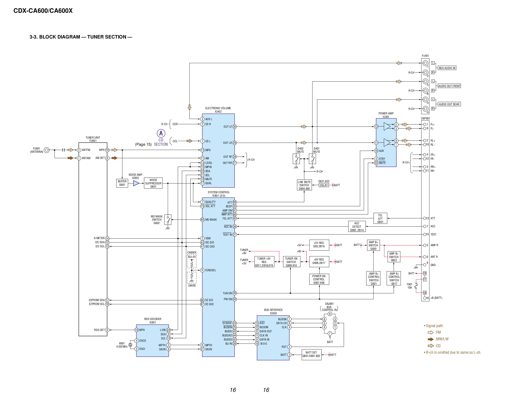
Task: Click the PJ601 antenna connector symbol
Action: 47,150
